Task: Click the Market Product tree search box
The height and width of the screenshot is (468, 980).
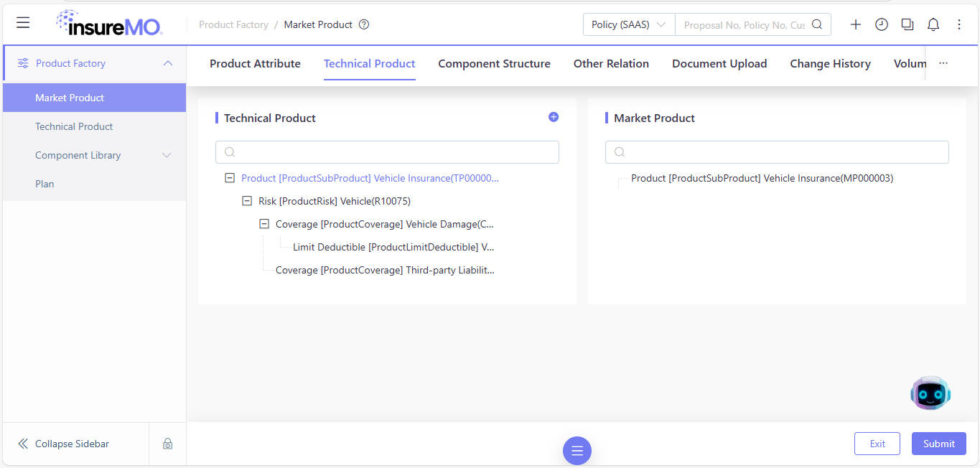Action: coord(777,151)
